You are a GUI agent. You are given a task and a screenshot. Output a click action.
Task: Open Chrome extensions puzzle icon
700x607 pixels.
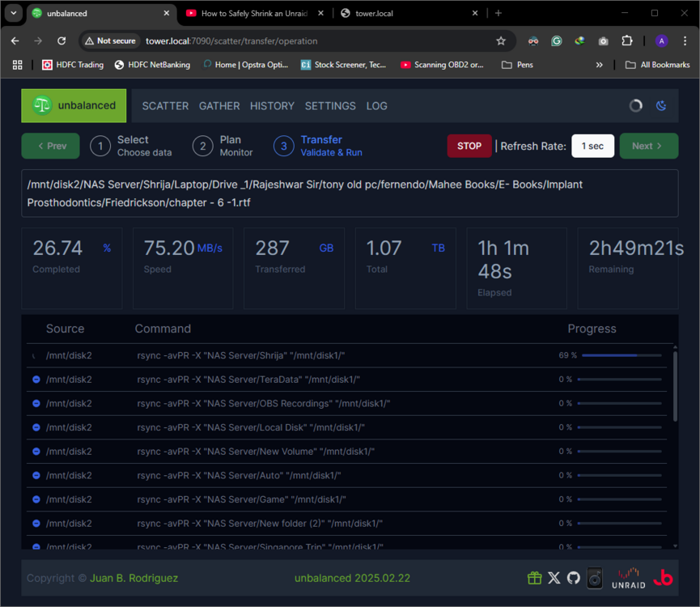[627, 41]
